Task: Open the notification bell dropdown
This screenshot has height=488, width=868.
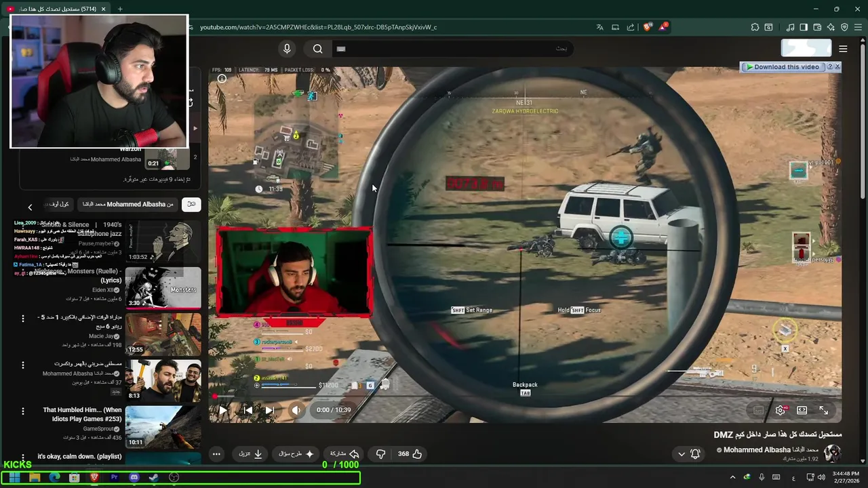Action: click(x=688, y=454)
